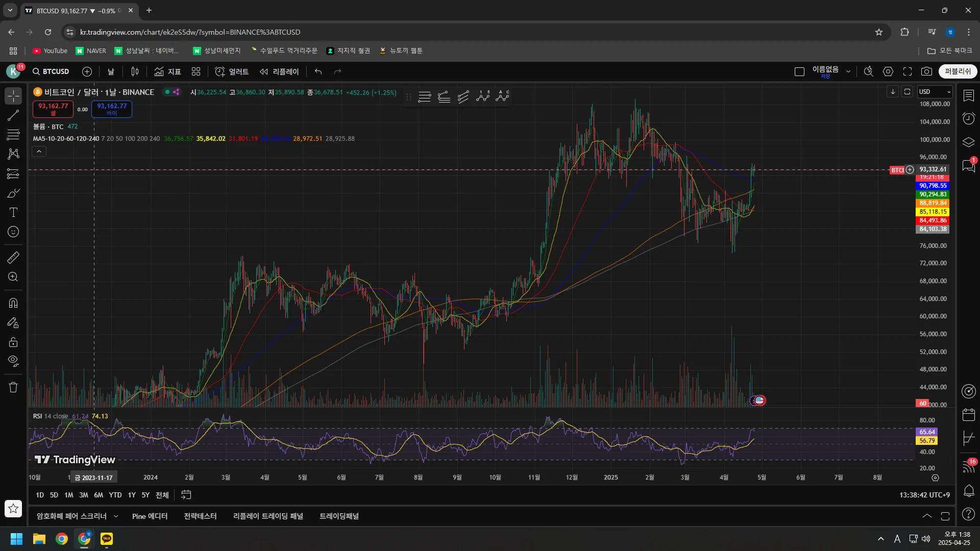The image size is (980, 551).
Task: Open the Pine 에디터 tab
Action: coord(150,516)
